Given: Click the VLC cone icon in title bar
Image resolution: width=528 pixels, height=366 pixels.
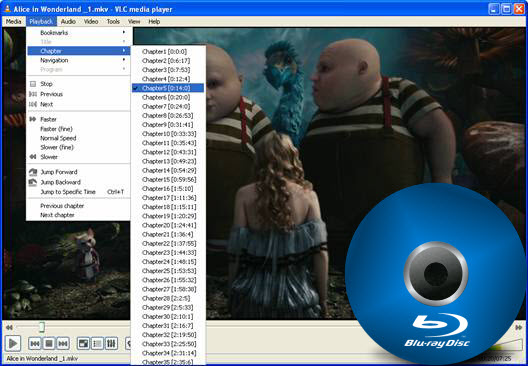Looking at the screenshot, I should tap(7, 9).
